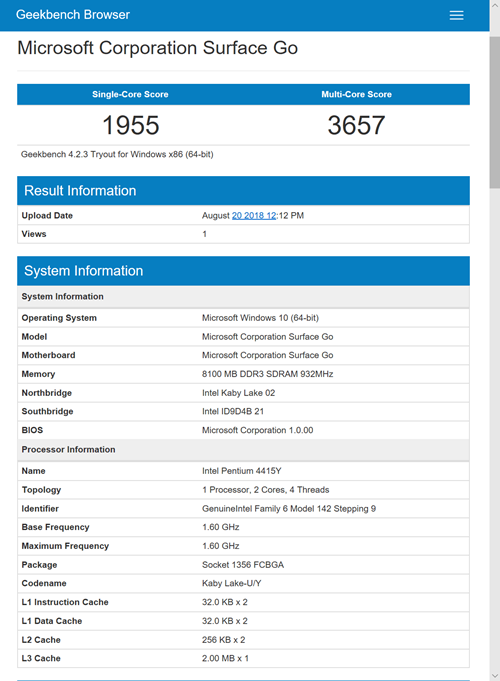Click the Result Information section header
500x681 pixels.
coord(243,191)
